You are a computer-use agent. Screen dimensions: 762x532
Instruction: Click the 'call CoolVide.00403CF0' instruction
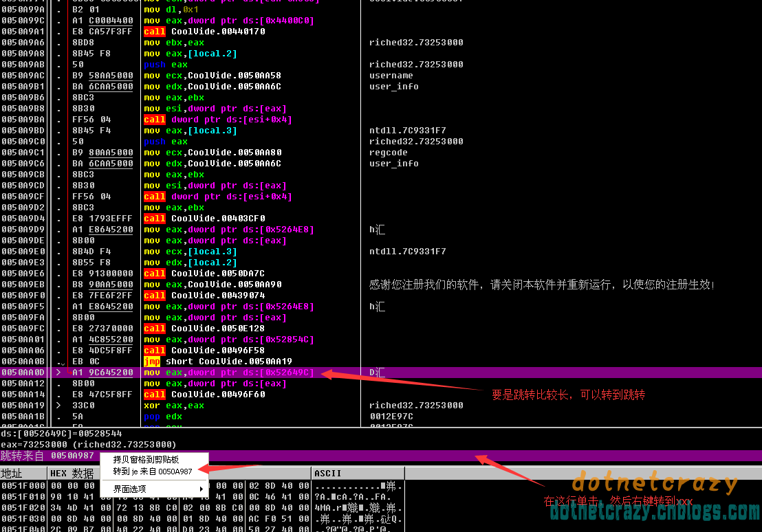tap(204, 219)
